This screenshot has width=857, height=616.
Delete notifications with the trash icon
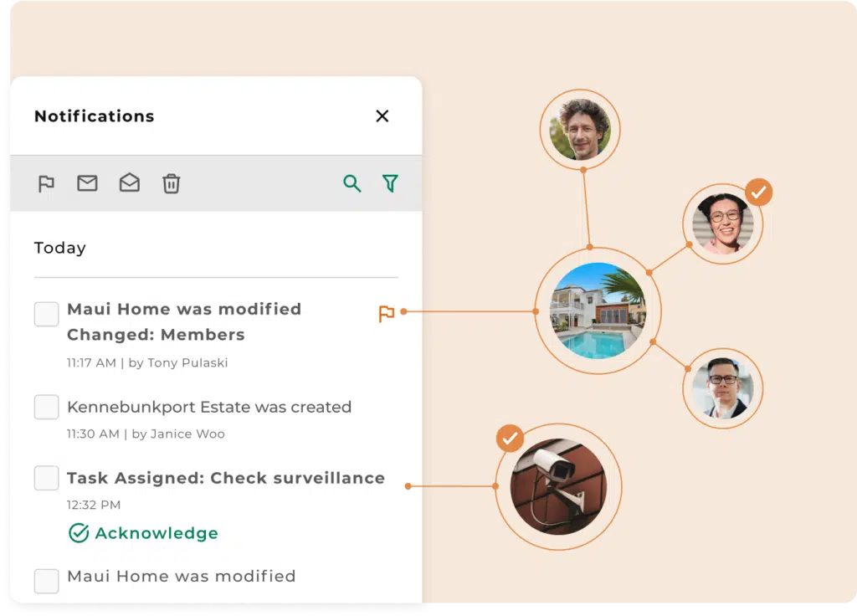click(x=171, y=183)
